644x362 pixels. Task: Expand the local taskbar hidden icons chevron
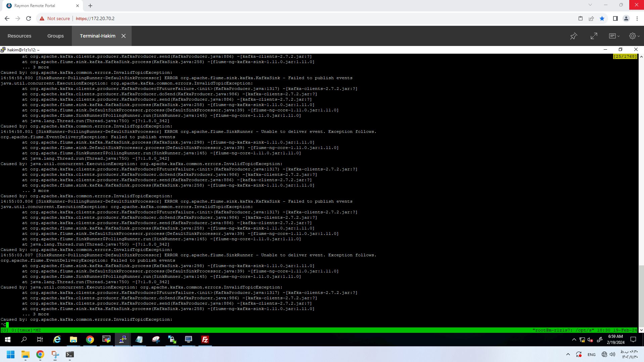pos(568,354)
